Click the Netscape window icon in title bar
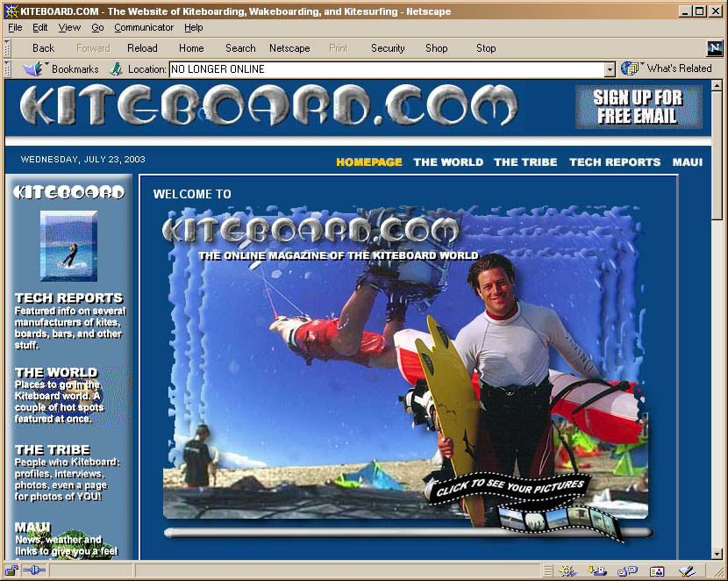 pos(11,11)
